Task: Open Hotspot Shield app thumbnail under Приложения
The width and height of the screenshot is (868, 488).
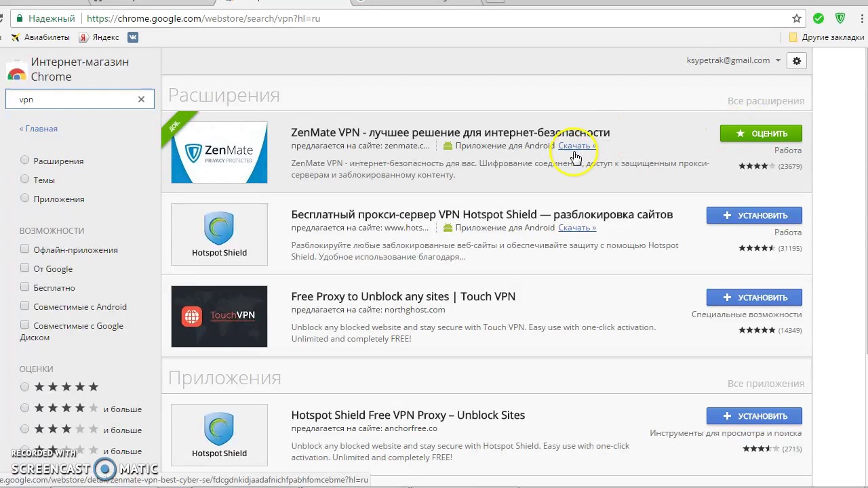Action: point(219,435)
